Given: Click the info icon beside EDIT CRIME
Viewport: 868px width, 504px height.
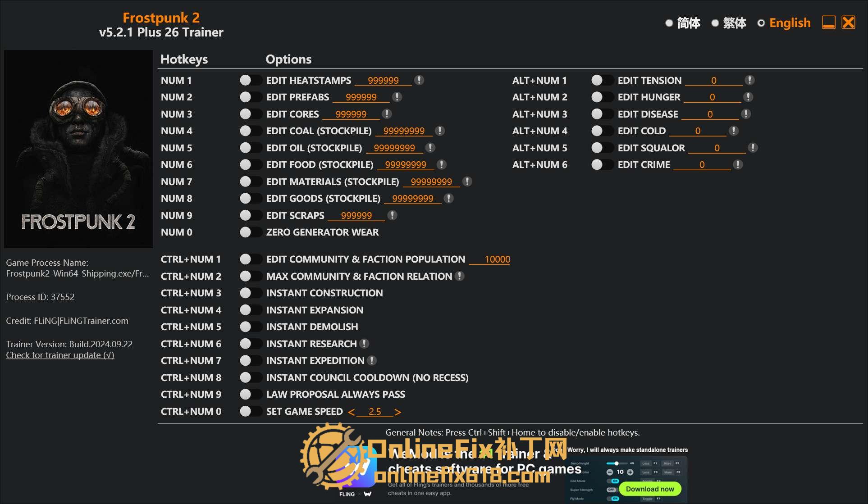Looking at the screenshot, I should 738,164.
